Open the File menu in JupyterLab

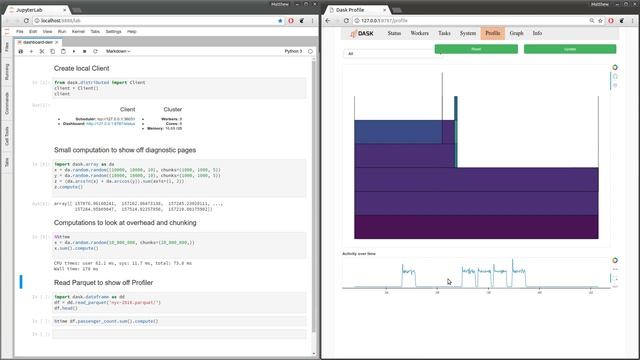click(20, 31)
